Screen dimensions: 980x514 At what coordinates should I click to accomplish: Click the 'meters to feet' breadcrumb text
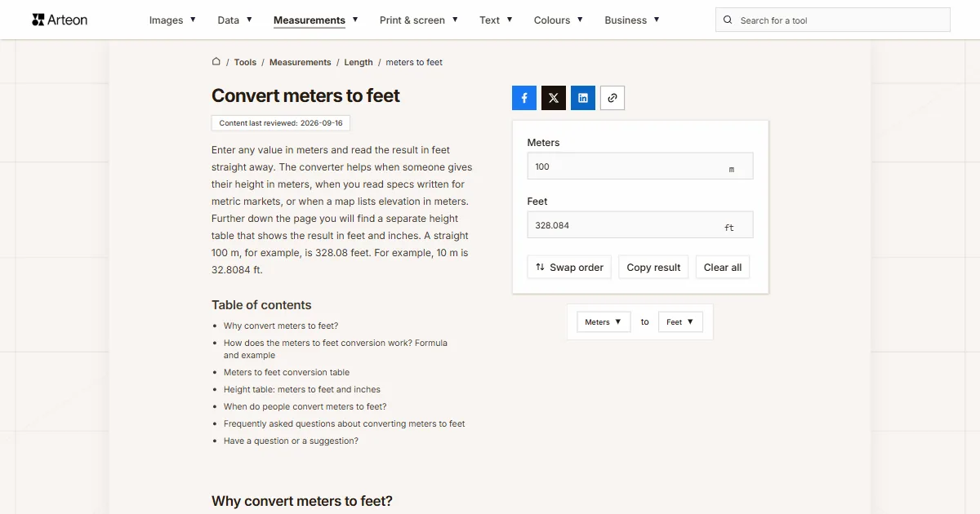point(414,62)
